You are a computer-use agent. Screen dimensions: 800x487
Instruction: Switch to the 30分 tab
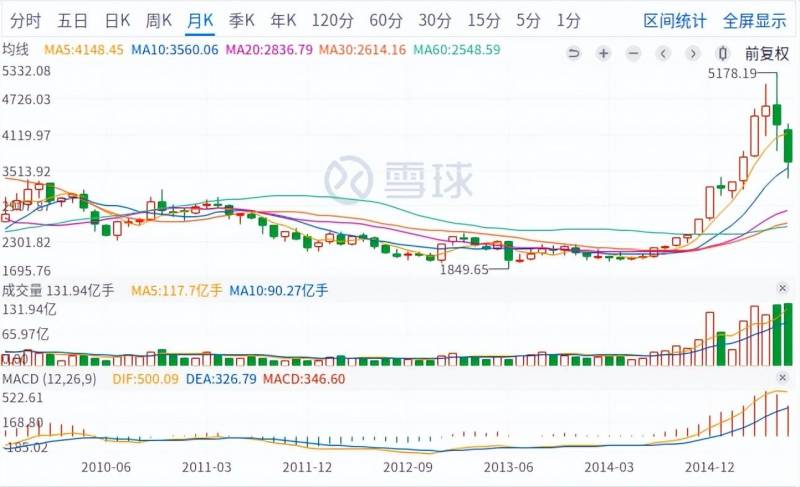click(x=435, y=21)
